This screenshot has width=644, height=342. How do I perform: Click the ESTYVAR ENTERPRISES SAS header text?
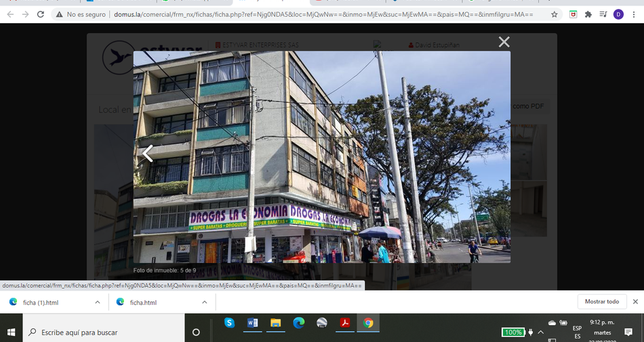click(x=257, y=45)
